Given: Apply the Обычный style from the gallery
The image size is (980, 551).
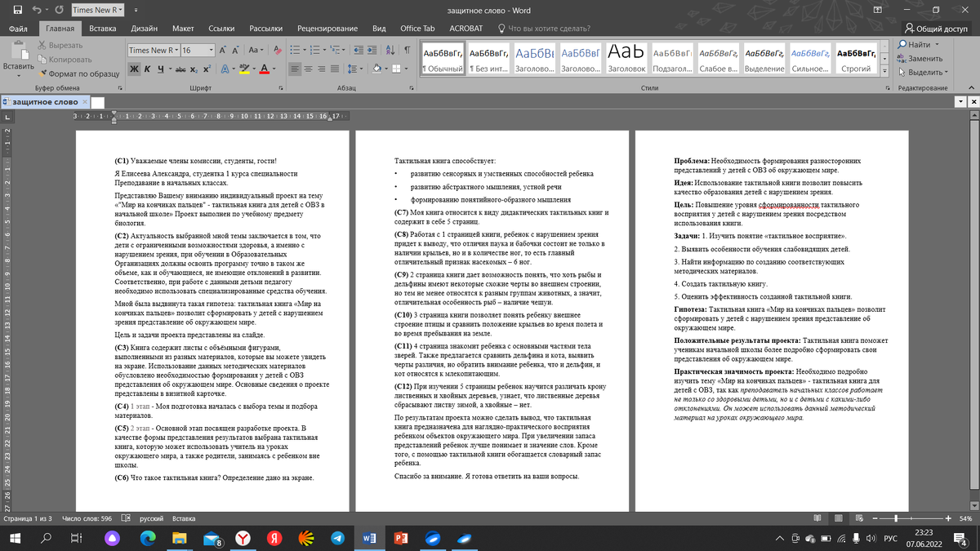Looking at the screenshot, I should (442, 59).
